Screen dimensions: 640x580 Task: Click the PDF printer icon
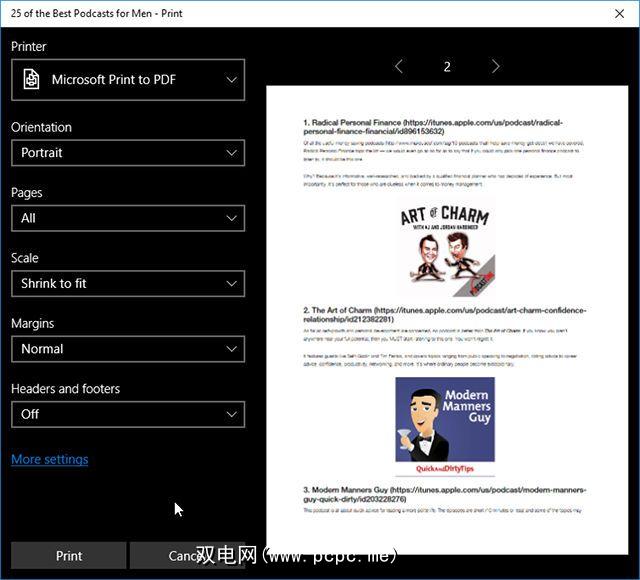coord(31,79)
